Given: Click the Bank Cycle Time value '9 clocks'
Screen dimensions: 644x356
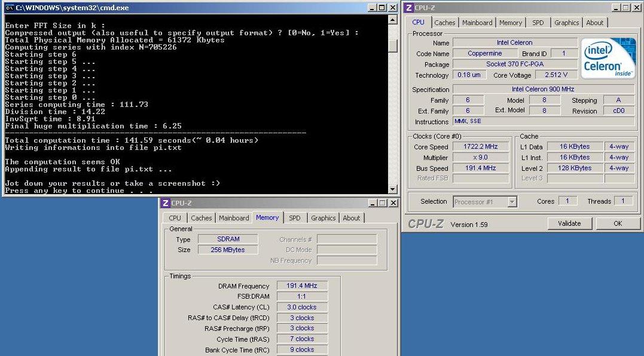Looking at the screenshot, I should pos(303,350).
